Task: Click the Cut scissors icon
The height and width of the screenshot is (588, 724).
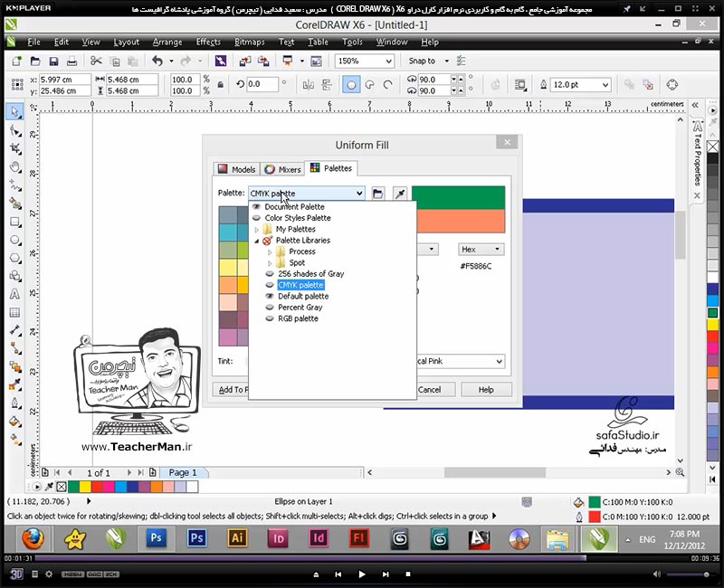Action: pos(96,61)
